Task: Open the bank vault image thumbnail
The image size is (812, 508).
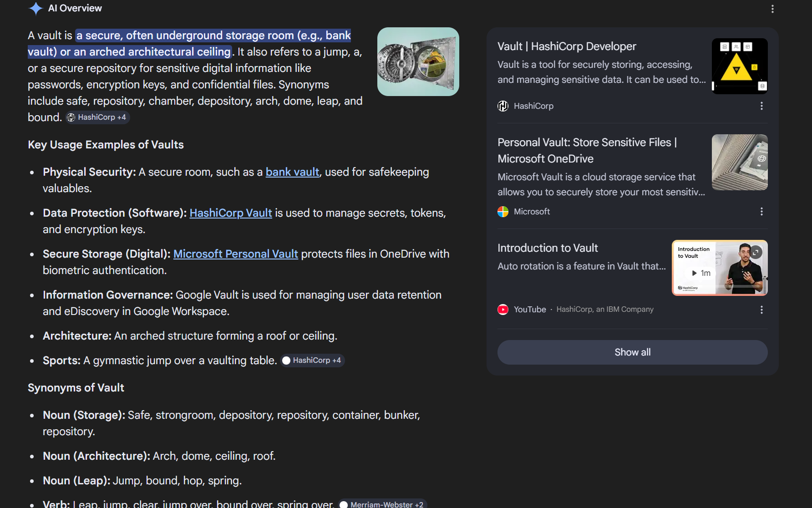Action: 418,62
